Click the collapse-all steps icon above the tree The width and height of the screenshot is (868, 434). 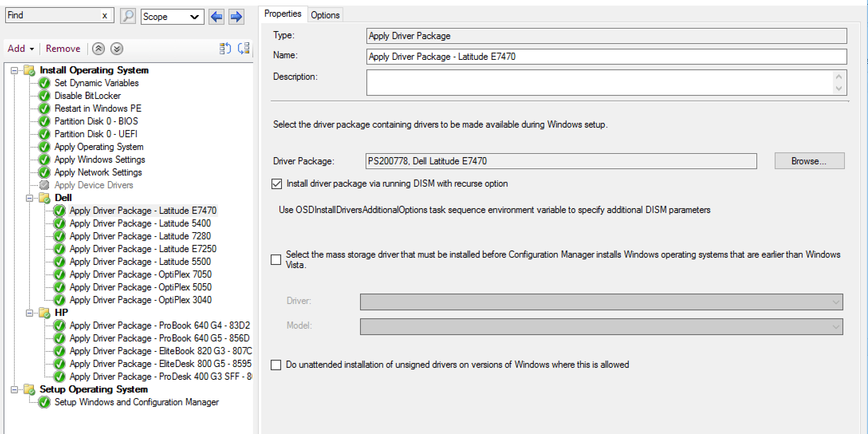coord(225,48)
